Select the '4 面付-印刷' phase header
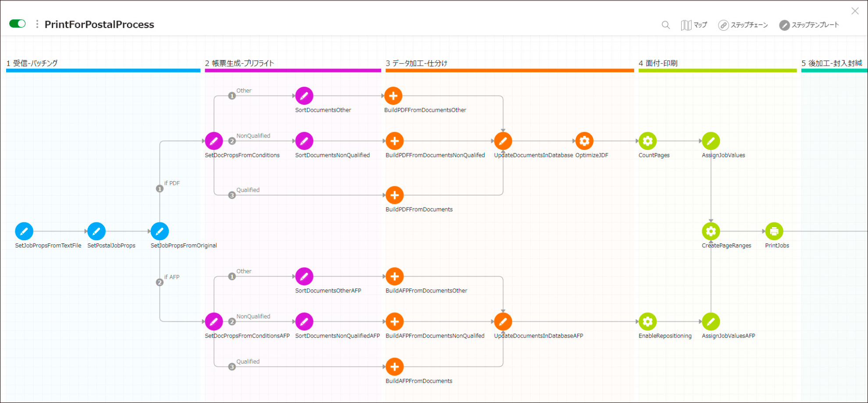868x403 pixels. 658,63
